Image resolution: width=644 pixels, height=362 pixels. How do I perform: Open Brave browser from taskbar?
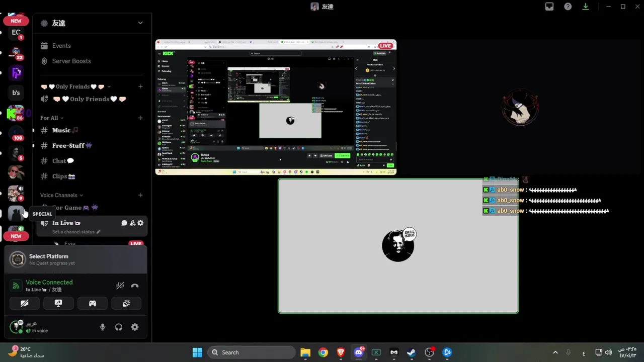tap(341, 352)
